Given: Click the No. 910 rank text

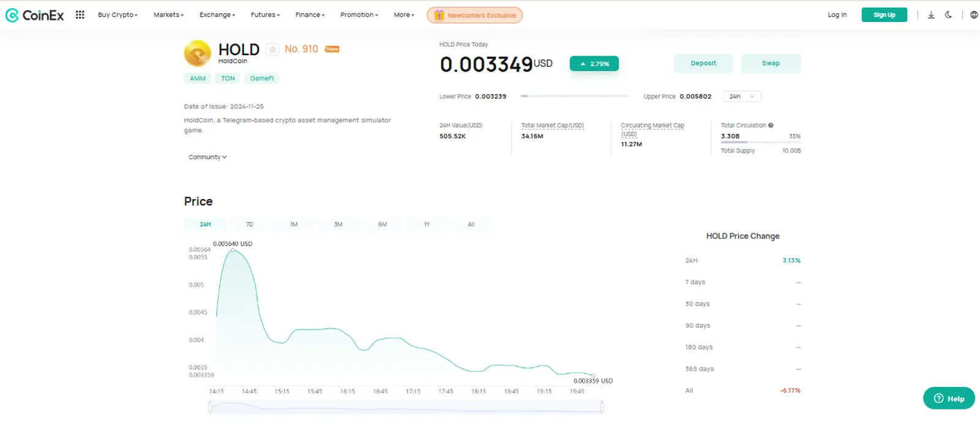Looking at the screenshot, I should (301, 49).
